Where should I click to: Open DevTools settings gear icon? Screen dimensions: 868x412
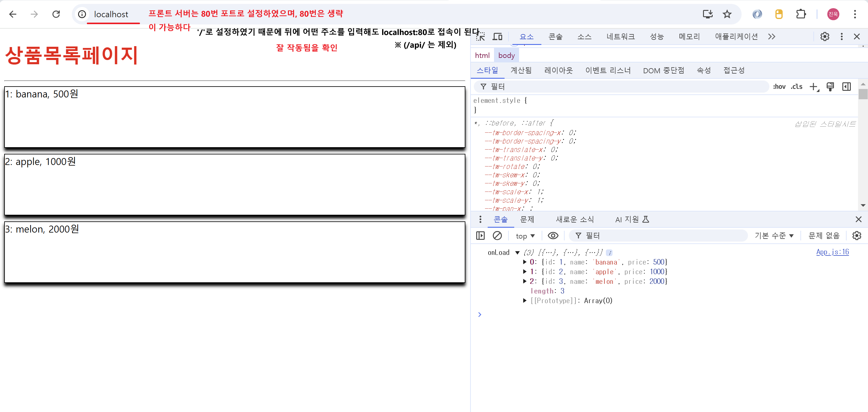coord(825,36)
